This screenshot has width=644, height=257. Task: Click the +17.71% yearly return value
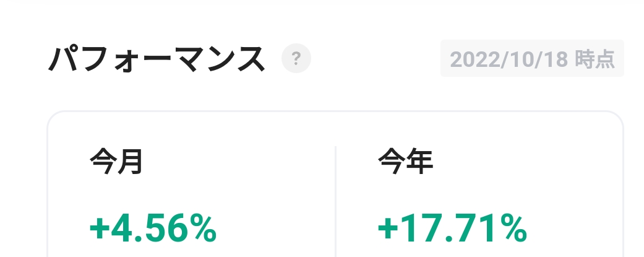(452, 229)
